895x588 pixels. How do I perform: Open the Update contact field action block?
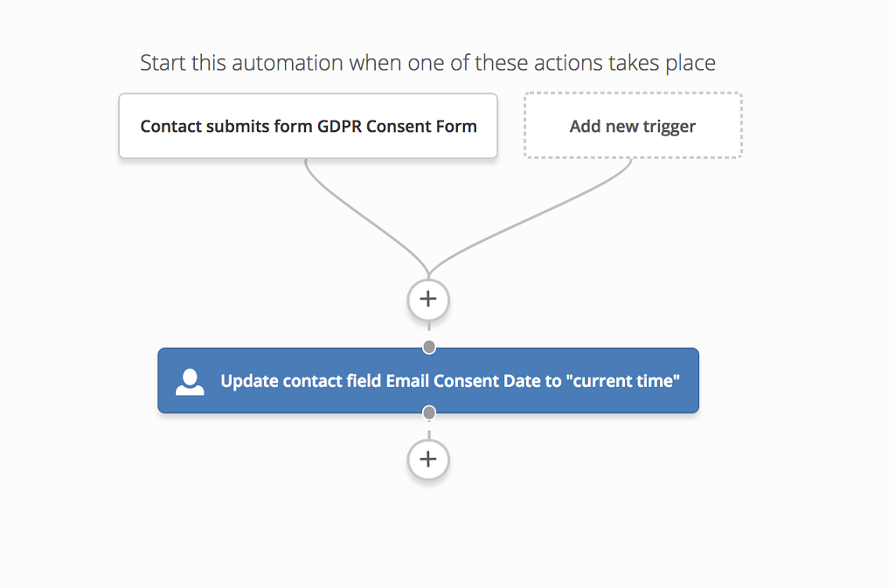[428, 381]
